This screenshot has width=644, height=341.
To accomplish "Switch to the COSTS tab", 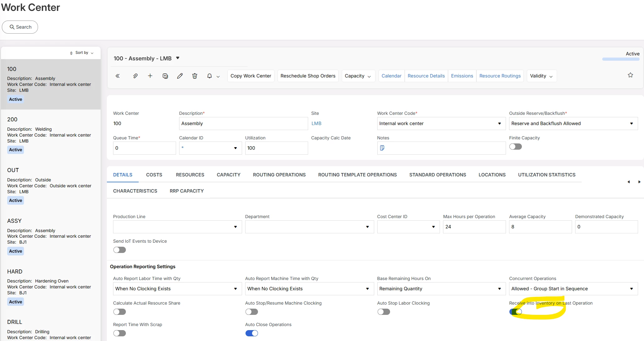I will 154,175.
